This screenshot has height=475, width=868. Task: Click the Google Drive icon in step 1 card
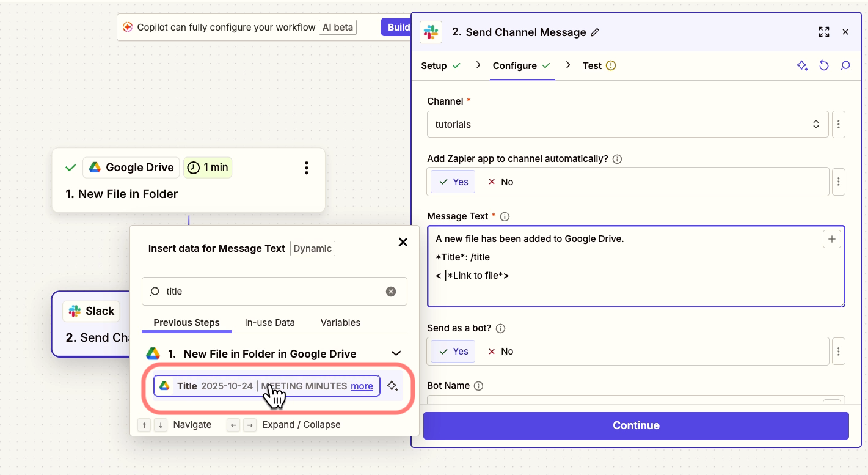pos(95,168)
